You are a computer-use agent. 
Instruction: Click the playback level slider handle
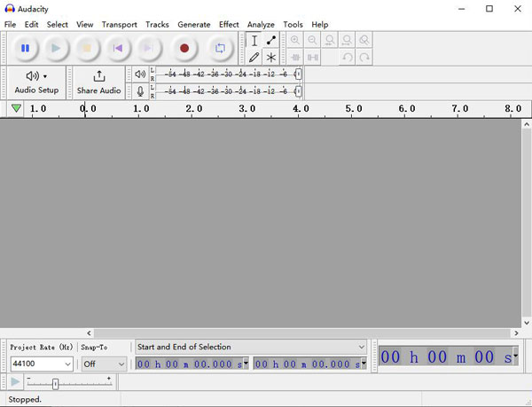(298, 74)
